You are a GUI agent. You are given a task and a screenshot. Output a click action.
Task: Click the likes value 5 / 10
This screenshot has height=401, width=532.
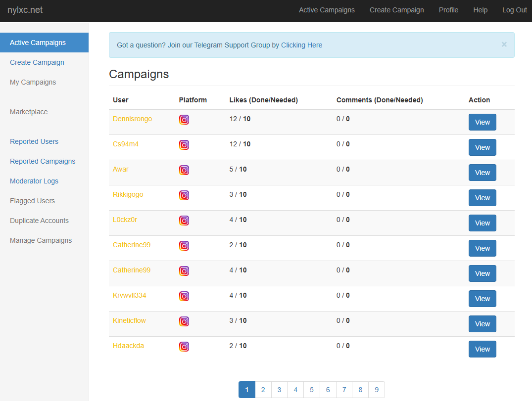click(x=238, y=169)
